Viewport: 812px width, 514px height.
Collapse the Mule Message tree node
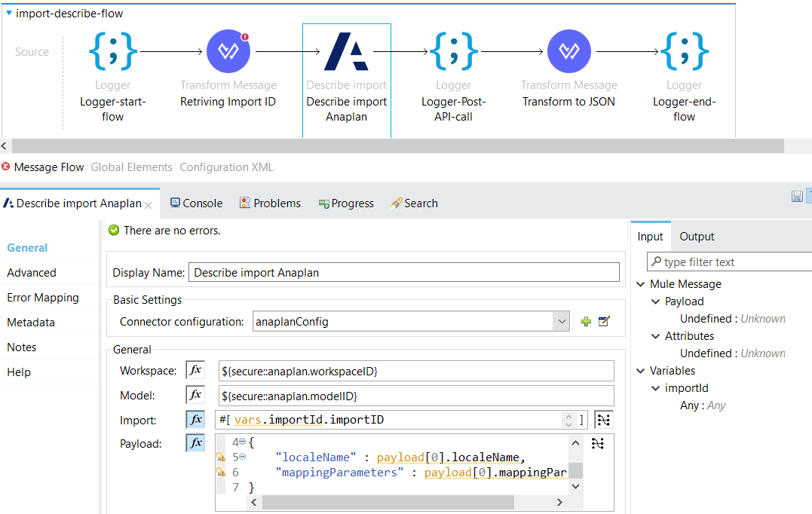pos(641,284)
